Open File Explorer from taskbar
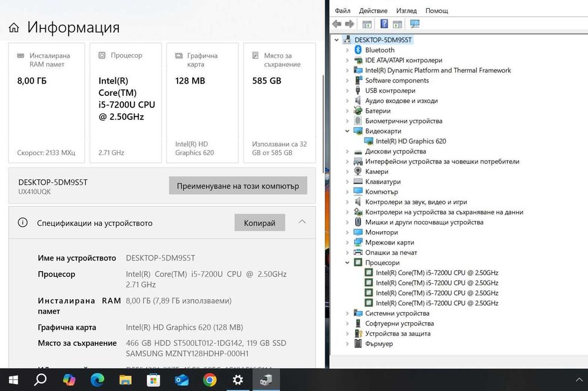This screenshot has width=588, height=391. coord(125,380)
